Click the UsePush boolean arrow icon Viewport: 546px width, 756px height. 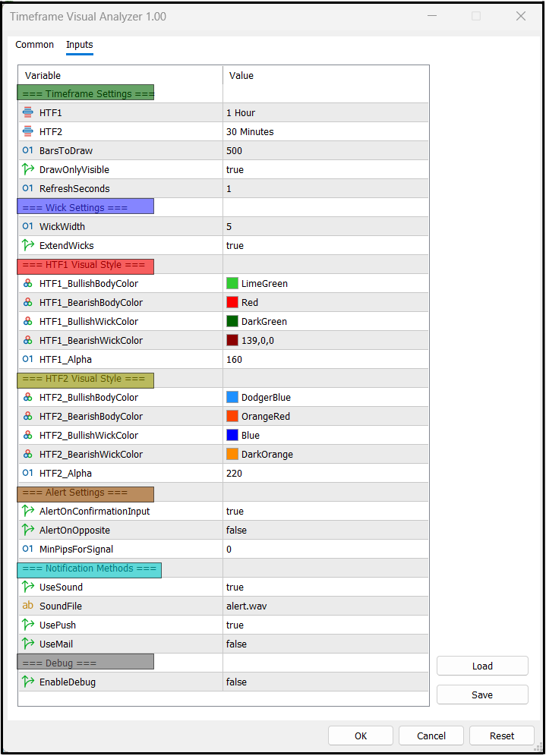coord(28,625)
